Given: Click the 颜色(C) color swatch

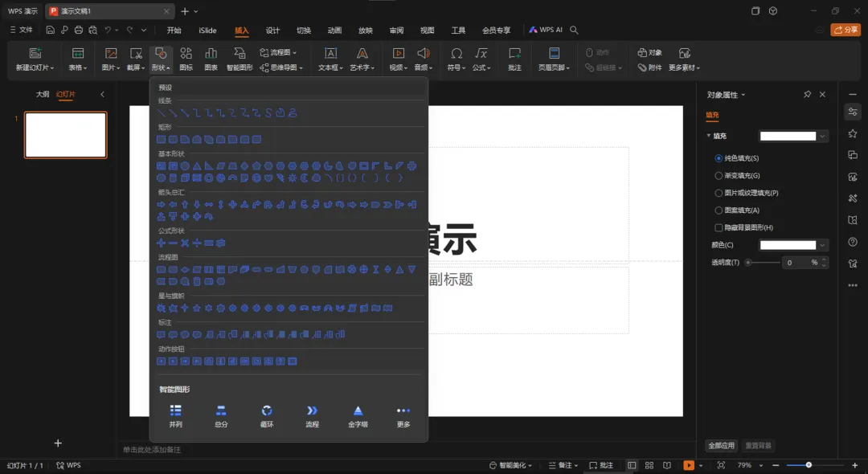Looking at the screenshot, I should click(x=788, y=245).
